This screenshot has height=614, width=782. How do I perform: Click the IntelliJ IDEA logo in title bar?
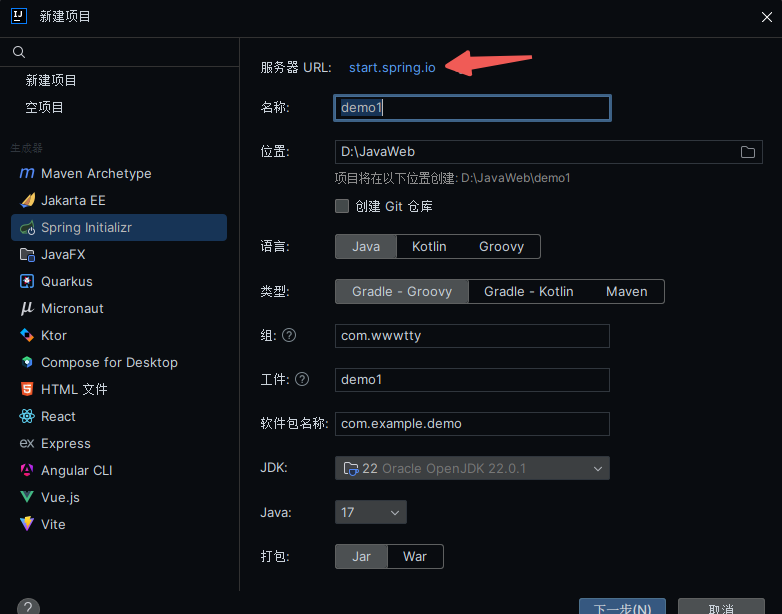click(19, 16)
